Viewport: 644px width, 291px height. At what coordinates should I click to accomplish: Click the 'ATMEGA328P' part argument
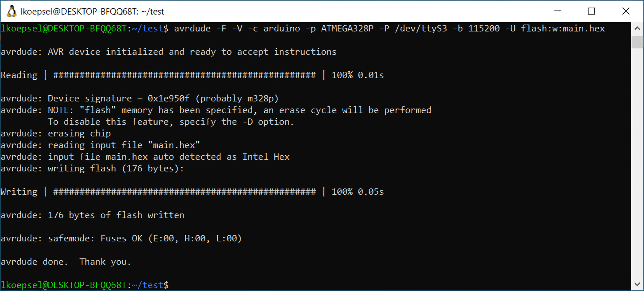click(x=347, y=29)
